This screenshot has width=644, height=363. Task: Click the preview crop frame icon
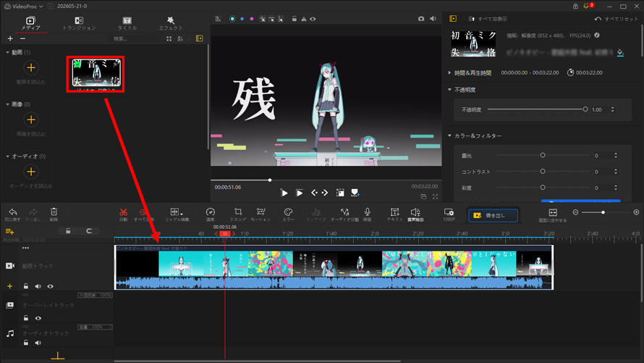[x=340, y=193]
